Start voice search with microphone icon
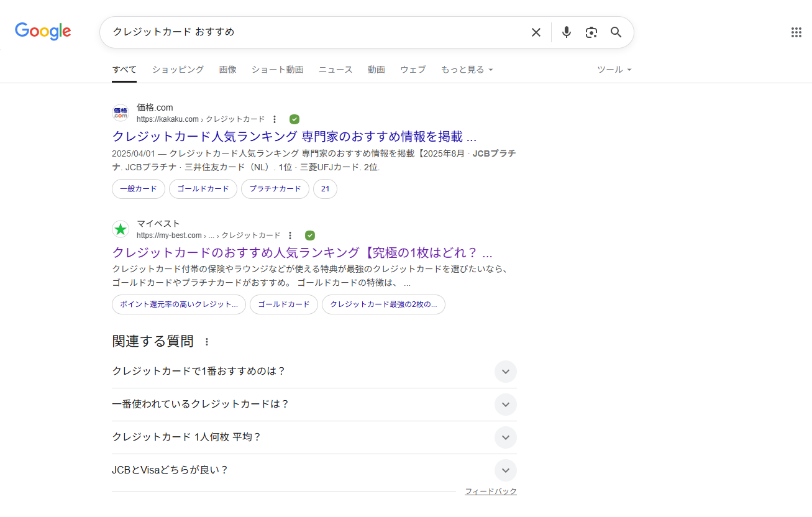 (x=566, y=32)
